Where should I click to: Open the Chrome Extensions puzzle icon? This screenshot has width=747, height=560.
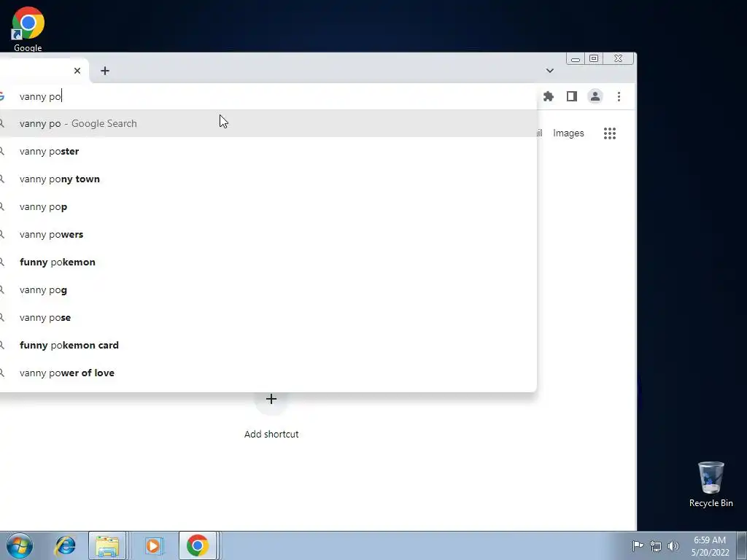pyautogui.click(x=549, y=96)
